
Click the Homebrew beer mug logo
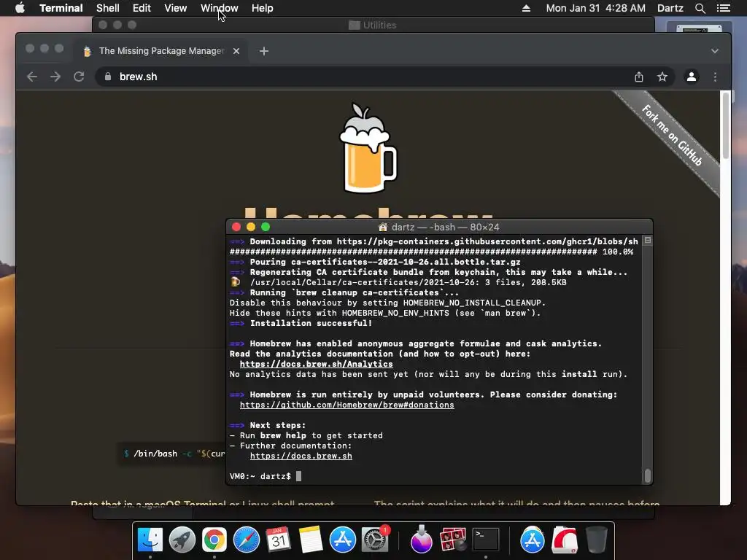[x=368, y=148]
